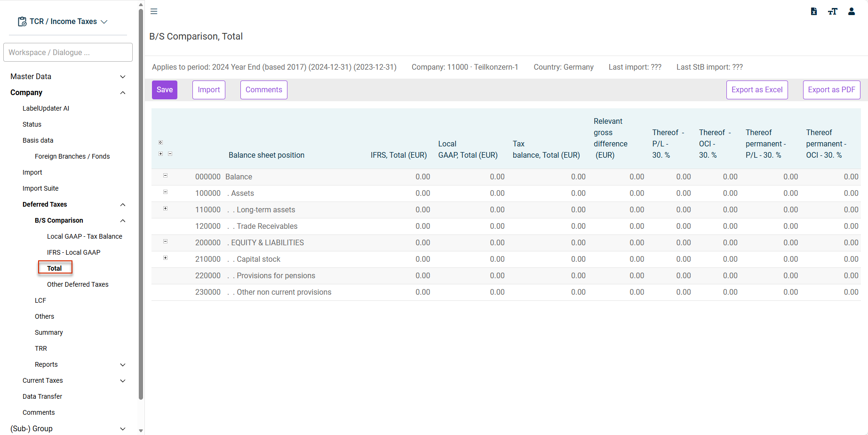Click the Import button in toolbar

(209, 90)
